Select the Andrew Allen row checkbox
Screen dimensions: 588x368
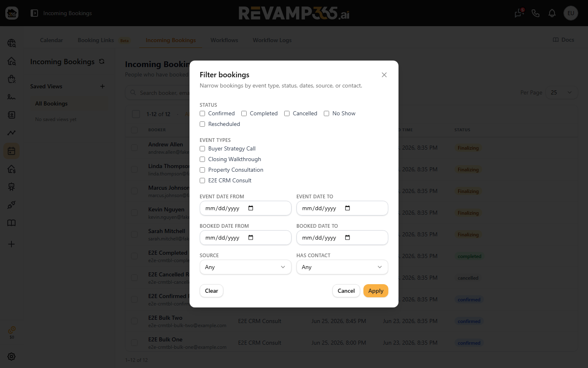134,148
